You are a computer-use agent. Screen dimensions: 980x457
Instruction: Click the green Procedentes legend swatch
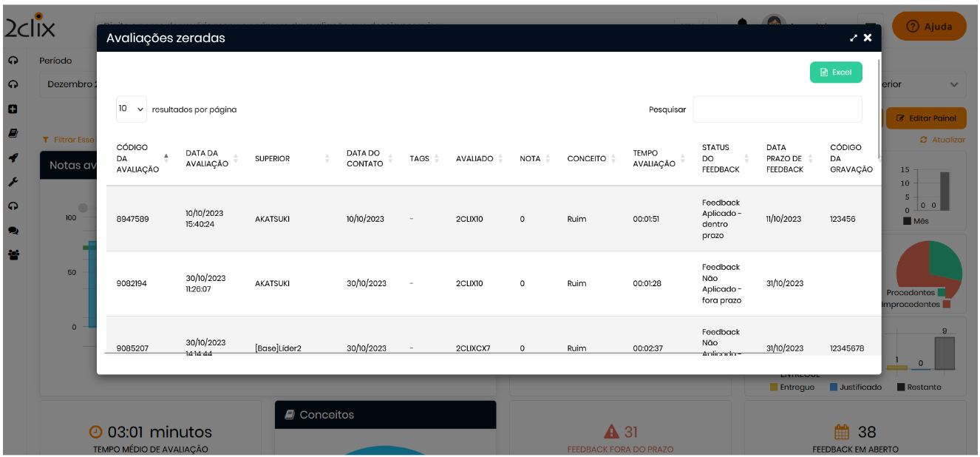[x=941, y=292]
